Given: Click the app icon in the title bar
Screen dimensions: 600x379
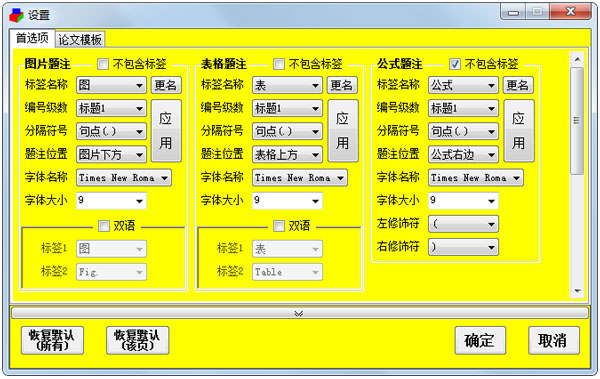Looking at the screenshot, I should [x=16, y=15].
